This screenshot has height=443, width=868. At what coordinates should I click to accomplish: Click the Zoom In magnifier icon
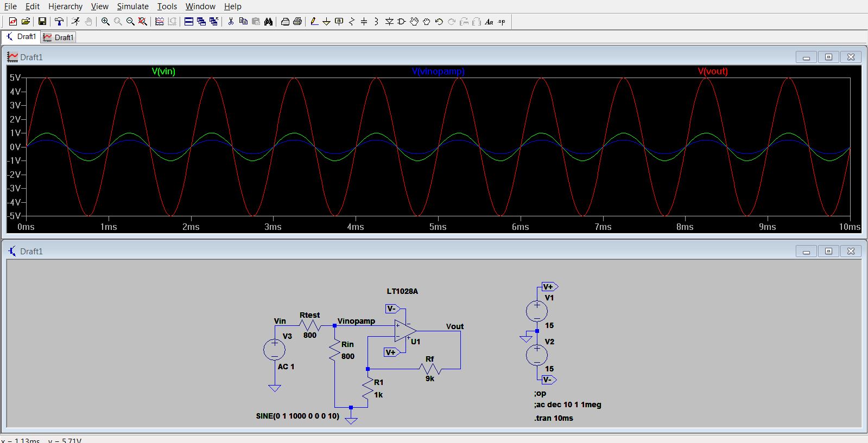coord(105,22)
